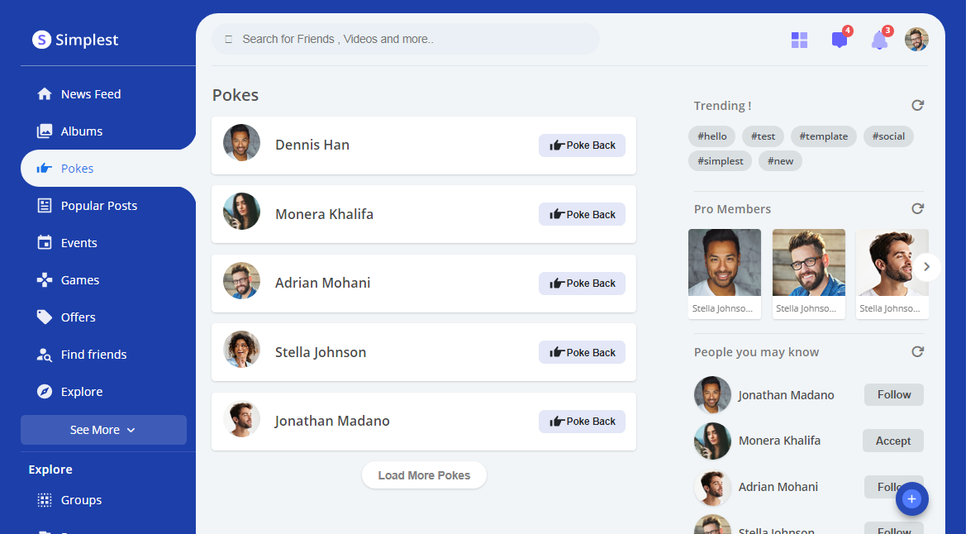Refresh the Trending section
This screenshot has height=534, width=980.
[x=917, y=106]
